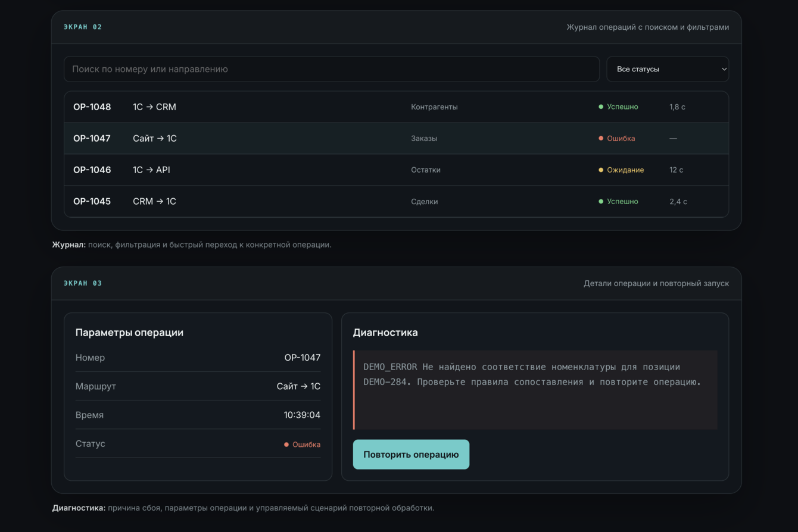Click the "Остатки" cell

coord(426,170)
